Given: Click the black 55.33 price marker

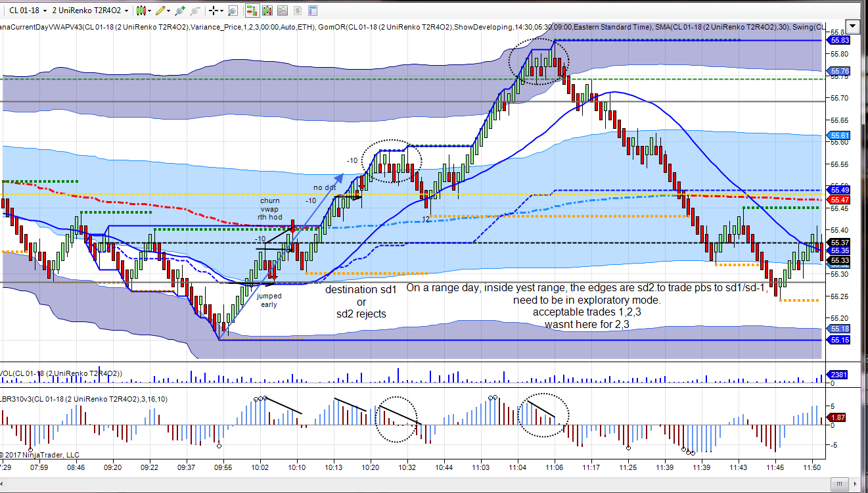Looking at the screenshot, I should pos(840,260).
